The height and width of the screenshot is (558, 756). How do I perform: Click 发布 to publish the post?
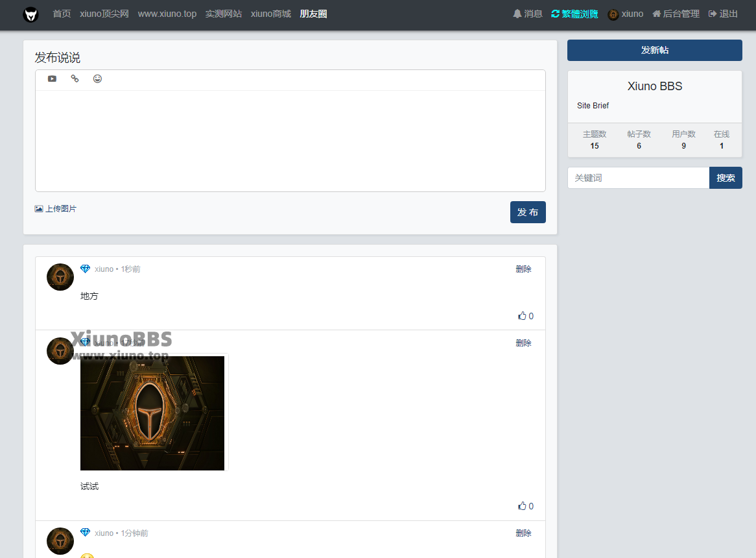tap(528, 212)
